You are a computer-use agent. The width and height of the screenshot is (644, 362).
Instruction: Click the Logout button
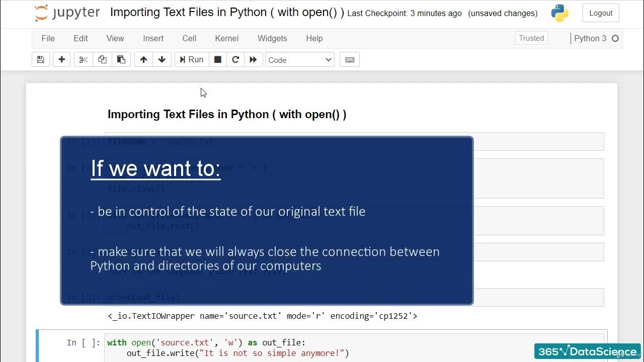[601, 13]
